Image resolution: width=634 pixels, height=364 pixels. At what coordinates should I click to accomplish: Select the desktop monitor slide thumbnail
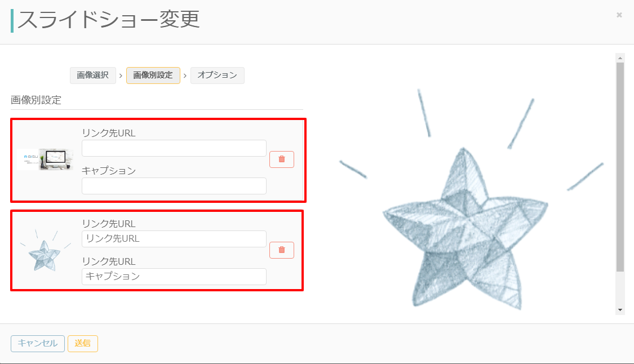(45, 159)
